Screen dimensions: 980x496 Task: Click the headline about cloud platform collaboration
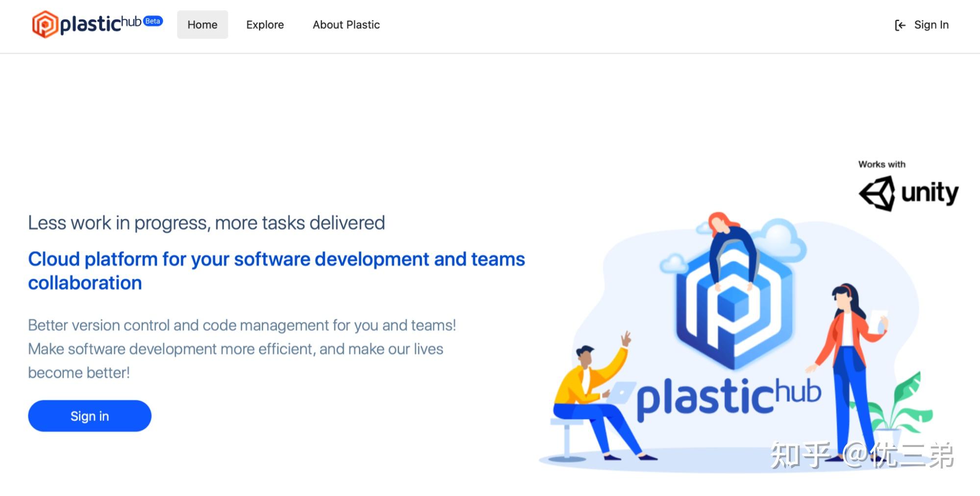(x=276, y=270)
